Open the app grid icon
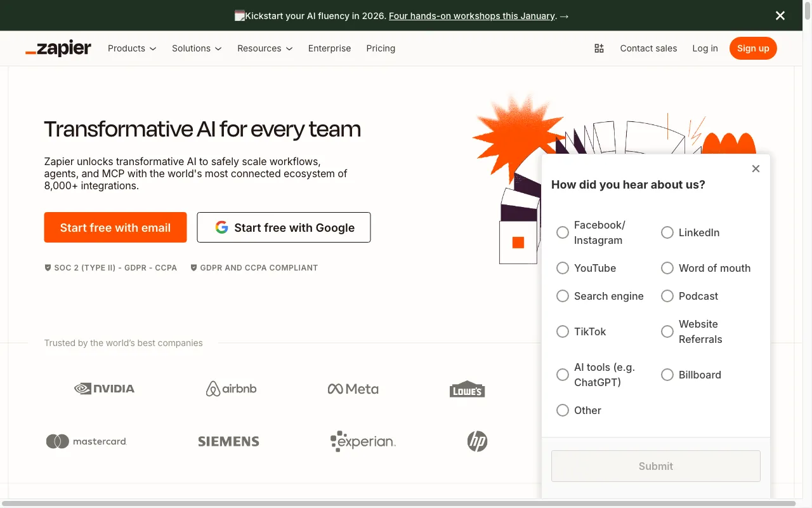This screenshot has height=508, width=812. click(x=599, y=48)
